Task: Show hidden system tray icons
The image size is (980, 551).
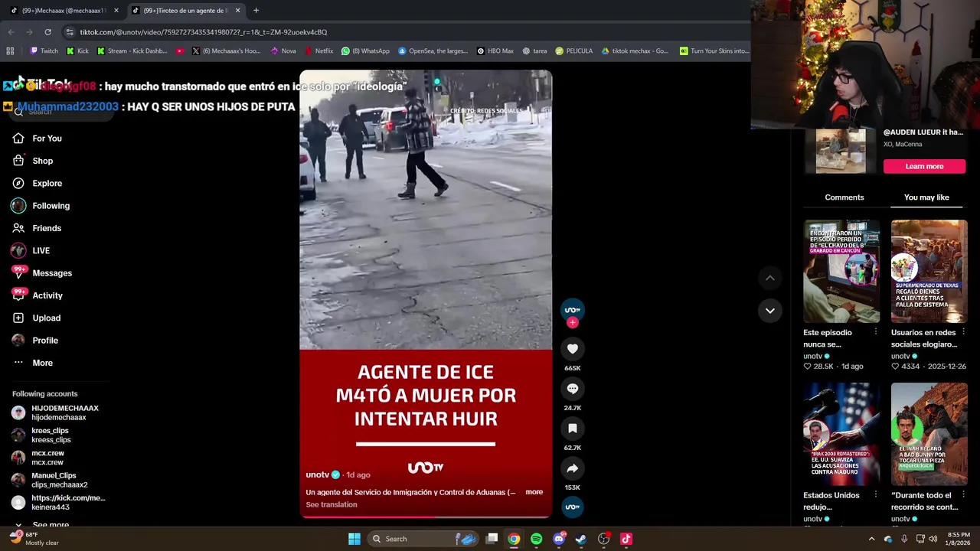Action: pyautogui.click(x=871, y=539)
